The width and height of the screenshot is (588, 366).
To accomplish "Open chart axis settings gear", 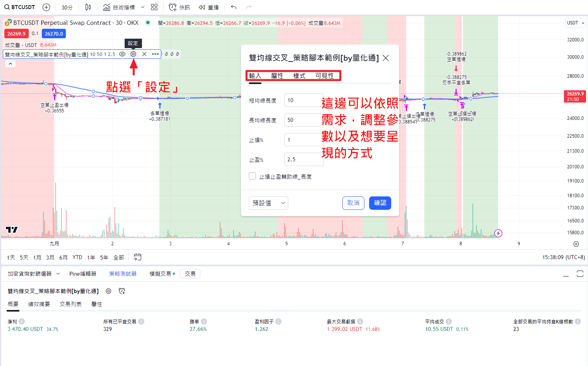I will (576, 244).
